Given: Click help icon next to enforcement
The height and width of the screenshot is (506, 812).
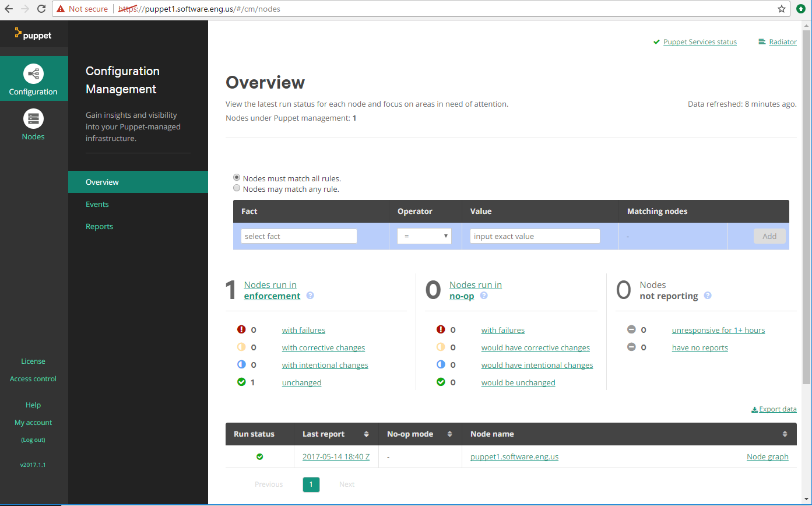Looking at the screenshot, I should (x=310, y=296).
